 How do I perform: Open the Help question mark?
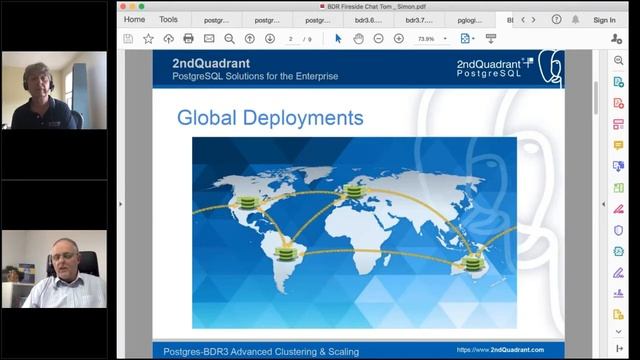pyautogui.click(x=556, y=20)
